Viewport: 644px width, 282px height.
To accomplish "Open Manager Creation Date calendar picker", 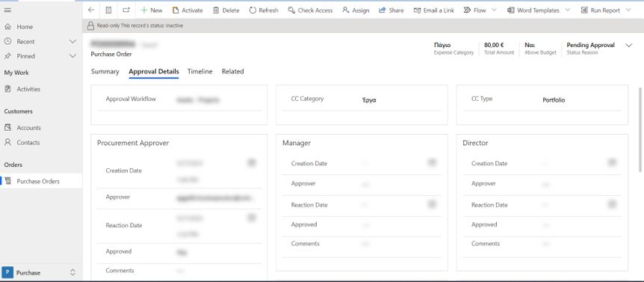I will click(431, 163).
